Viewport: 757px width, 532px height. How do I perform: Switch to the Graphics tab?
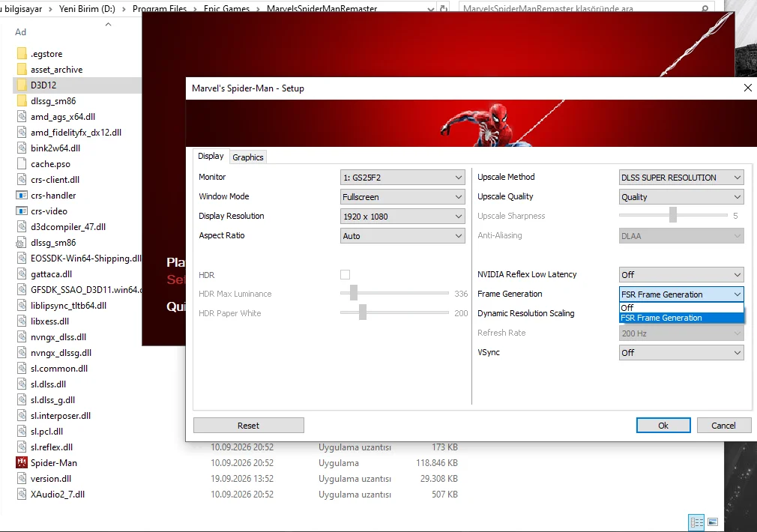click(247, 157)
